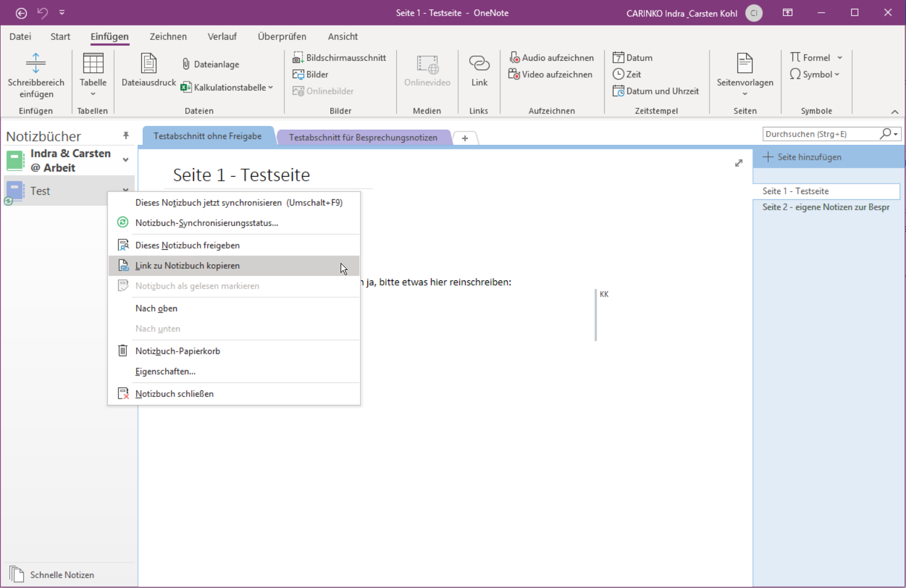
Task: Click the undo arrow in title bar
Action: [42, 13]
